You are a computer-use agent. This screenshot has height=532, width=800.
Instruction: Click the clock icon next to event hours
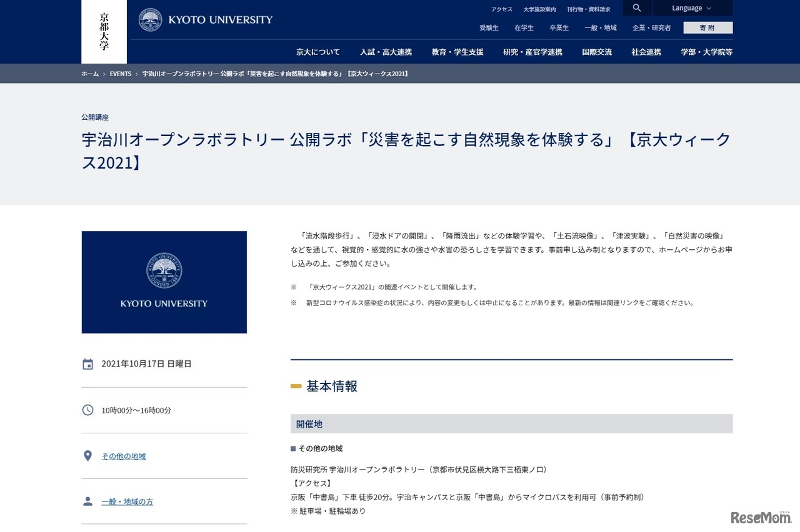pyautogui.click(x=87, y=410)
